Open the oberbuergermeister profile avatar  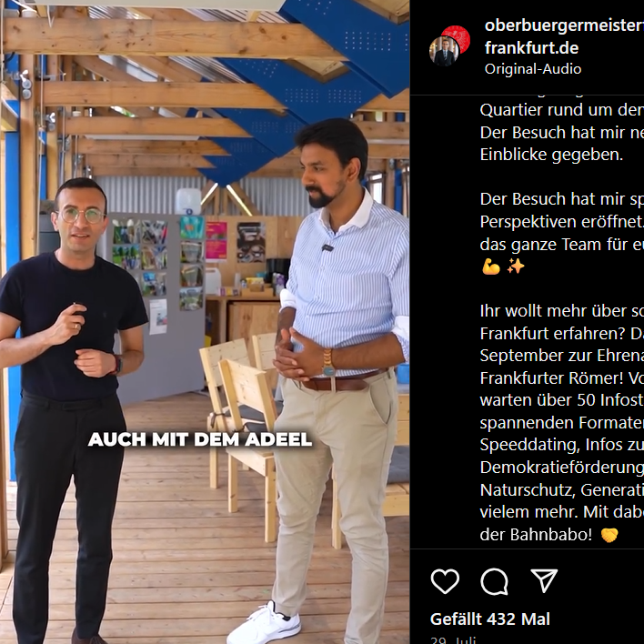coord(444,51)
